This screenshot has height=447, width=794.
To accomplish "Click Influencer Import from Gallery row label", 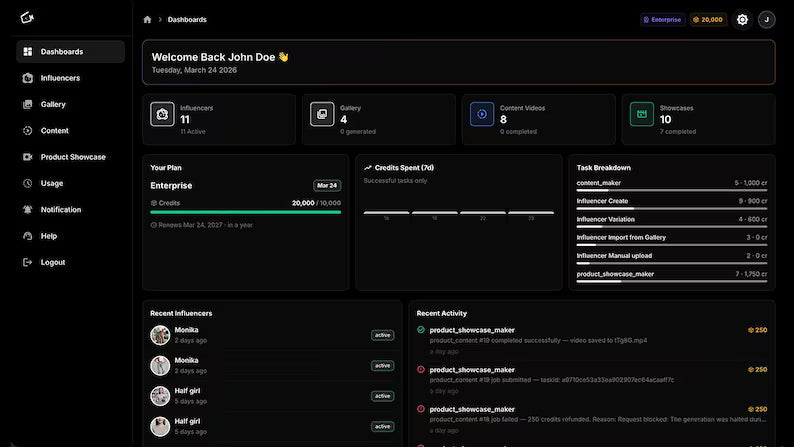I will [621, 237].
